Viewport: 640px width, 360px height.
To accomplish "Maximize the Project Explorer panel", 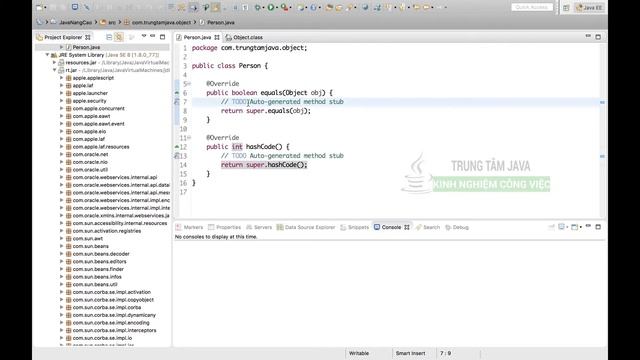I will pos(162,37).
